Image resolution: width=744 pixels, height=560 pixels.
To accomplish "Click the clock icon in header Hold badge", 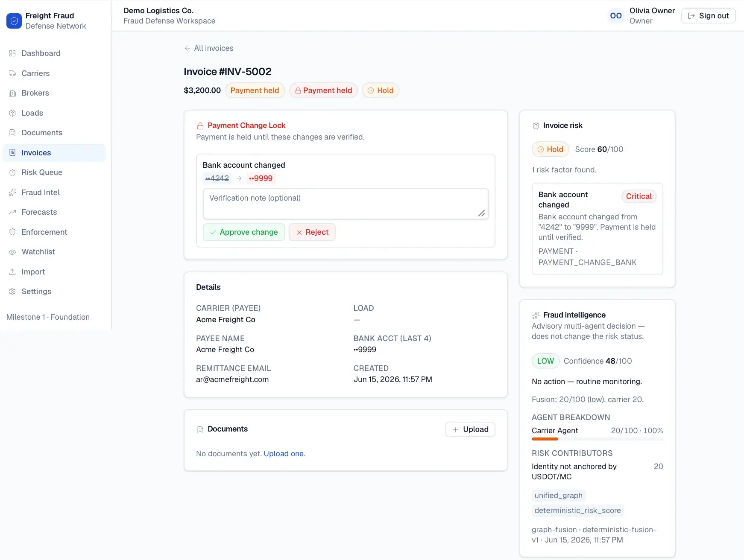I will (x=371, y=90).
